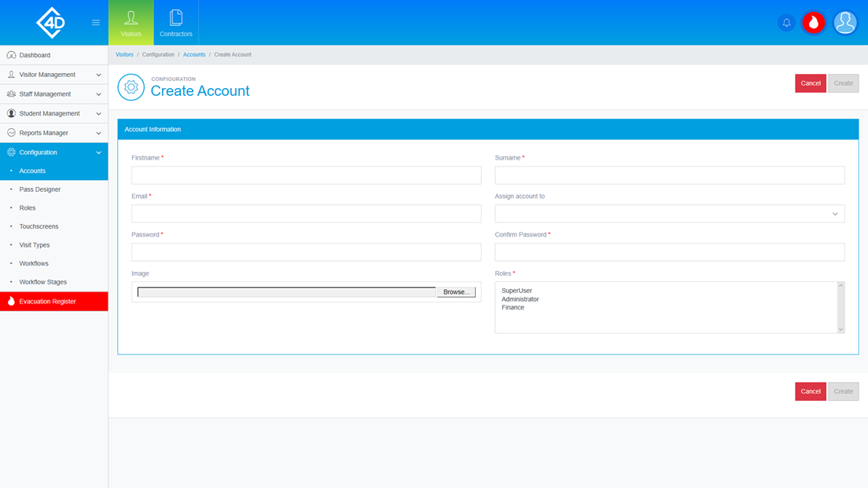Expand Visitor Management chevron
This screenshot has width=868, height=488.
(98, 75)
